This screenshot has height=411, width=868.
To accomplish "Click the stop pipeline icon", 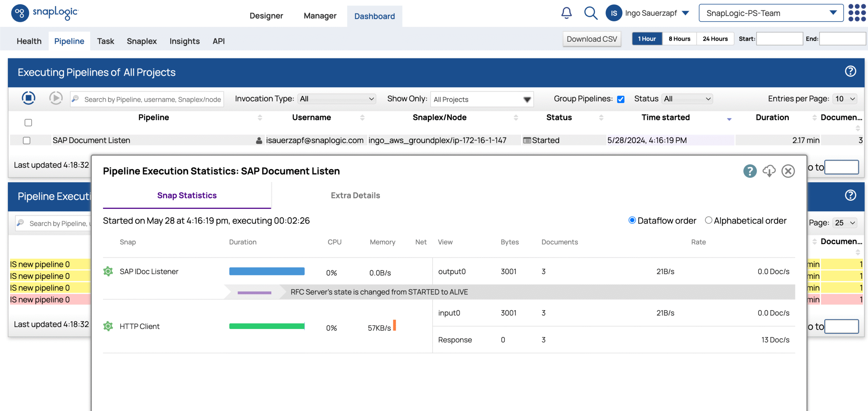I will (x=28, y=98).
